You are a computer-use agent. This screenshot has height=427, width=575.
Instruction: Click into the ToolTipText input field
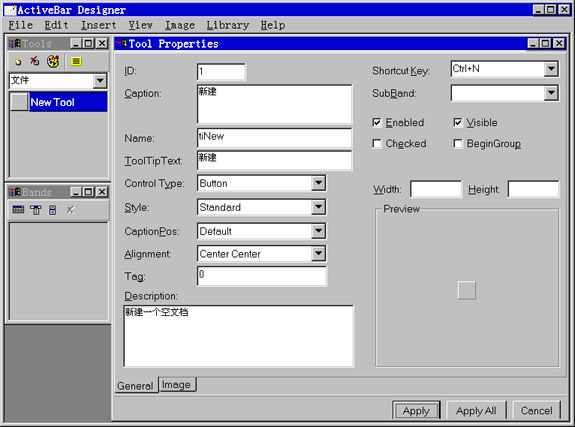pyautogui.click(x=274, y=160)
